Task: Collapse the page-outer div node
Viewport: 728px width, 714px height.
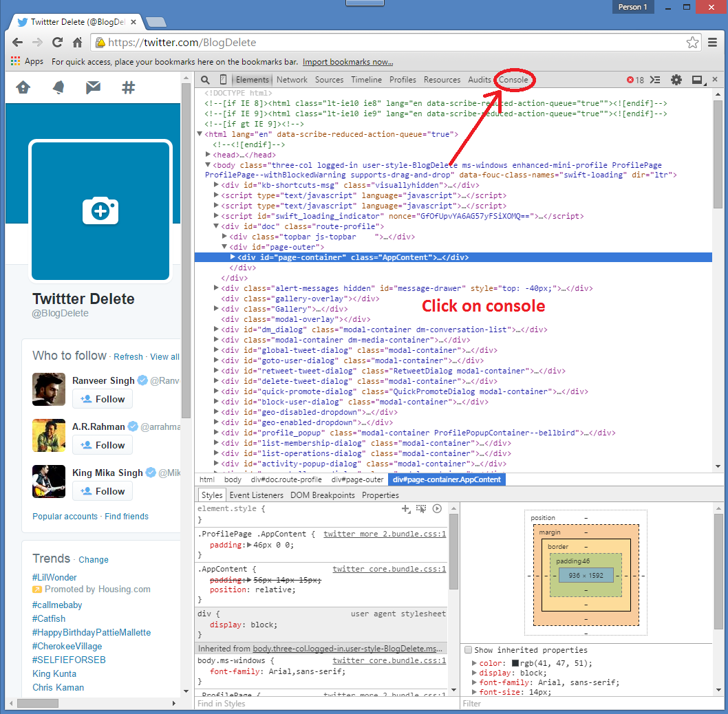Action: 225,246
